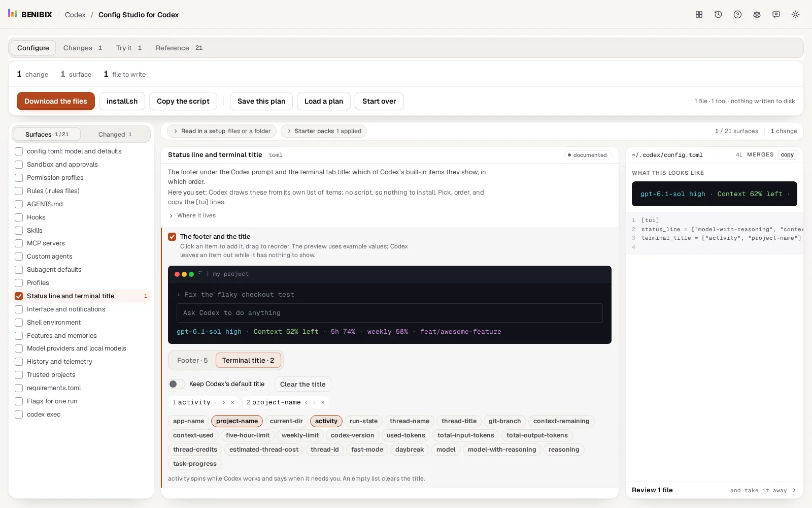Open the help question mark icon
Viewport: 812px width, 508px height.
737,15
